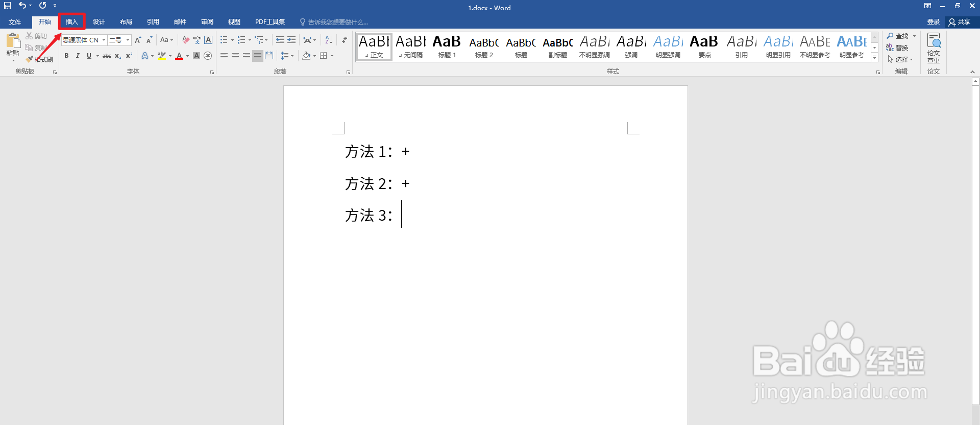Switch to the 引用 (References) tab
The image size is (980, 425).
[153, 22]
